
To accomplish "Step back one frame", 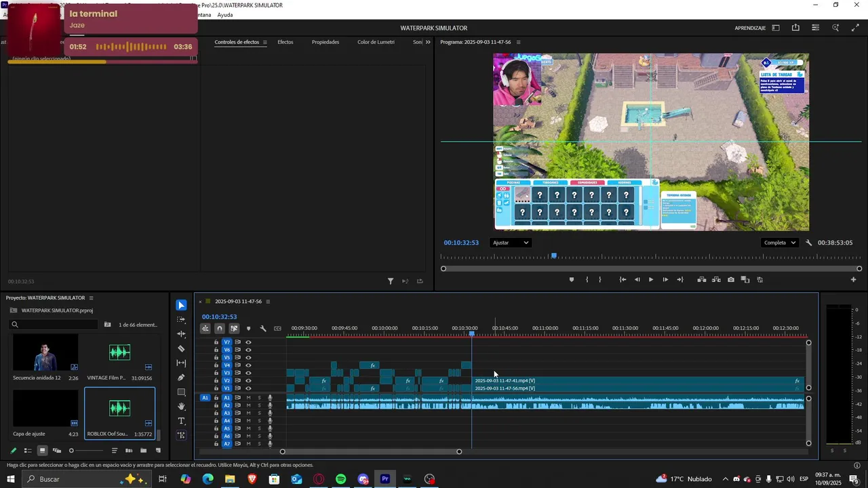I will (x=637, y=279).
